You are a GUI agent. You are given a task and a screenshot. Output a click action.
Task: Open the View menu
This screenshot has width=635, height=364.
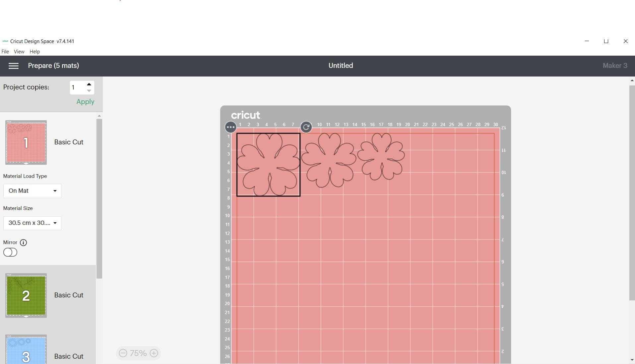point(19,52)
